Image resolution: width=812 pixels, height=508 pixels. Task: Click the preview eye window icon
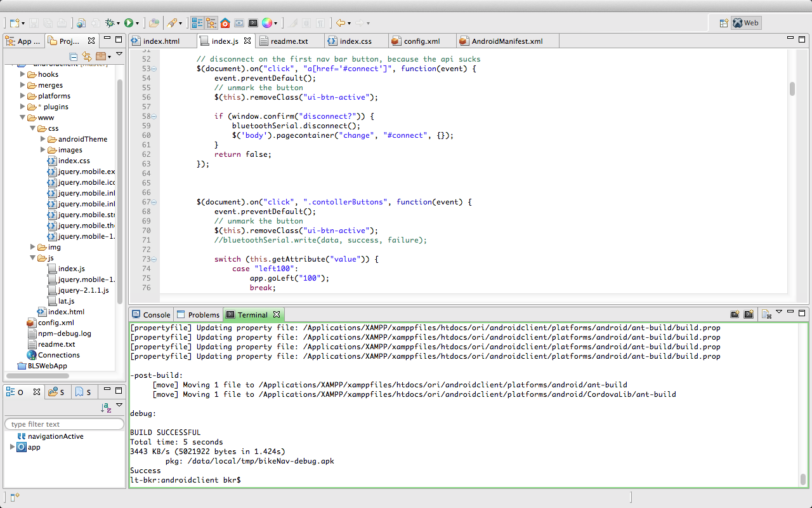[x=239, y=23]
